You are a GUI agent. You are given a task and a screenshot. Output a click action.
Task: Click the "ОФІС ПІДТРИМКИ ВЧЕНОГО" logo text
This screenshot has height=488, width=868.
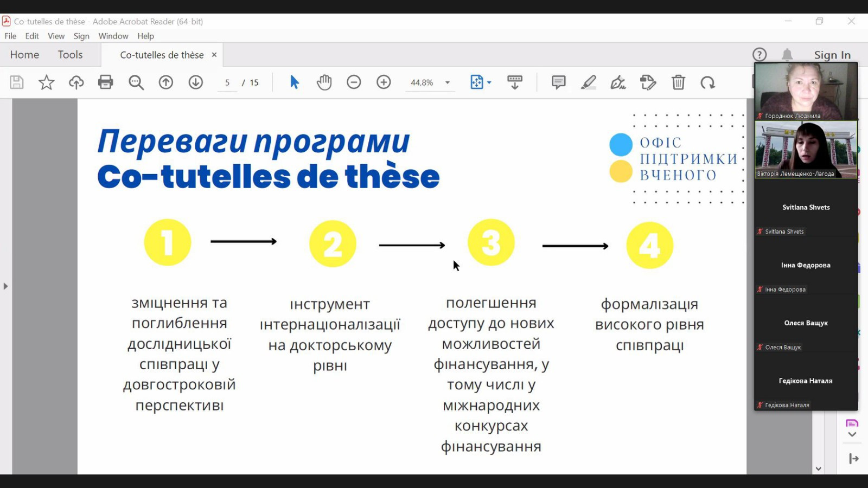pyautogui.click(x=688, y=159)
